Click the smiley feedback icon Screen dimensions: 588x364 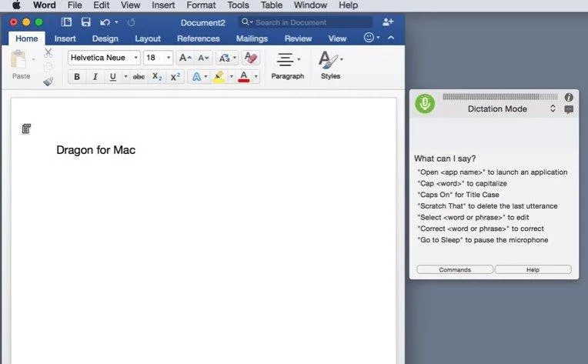369,38
